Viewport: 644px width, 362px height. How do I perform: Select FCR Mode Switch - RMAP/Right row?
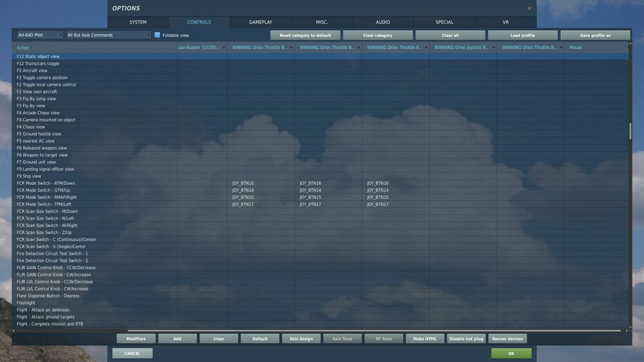[320, 197]
